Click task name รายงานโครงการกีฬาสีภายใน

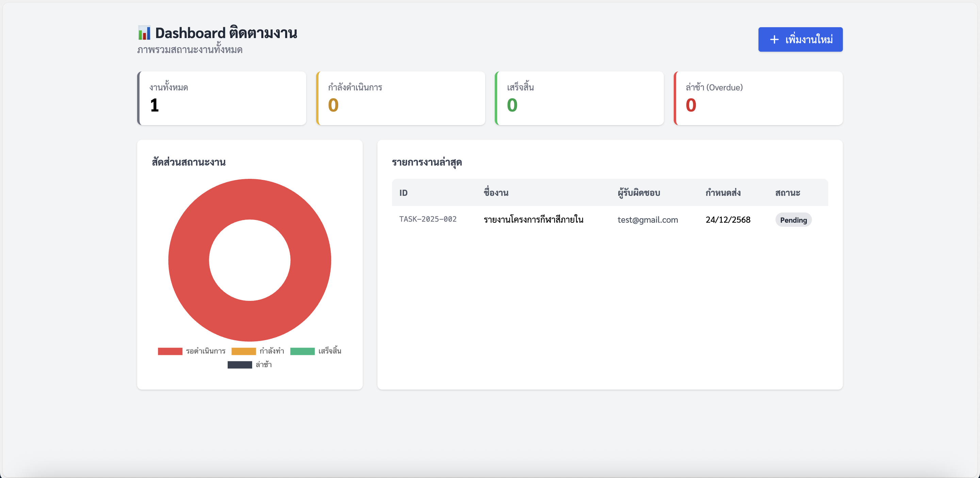click(x=533, y=219)
